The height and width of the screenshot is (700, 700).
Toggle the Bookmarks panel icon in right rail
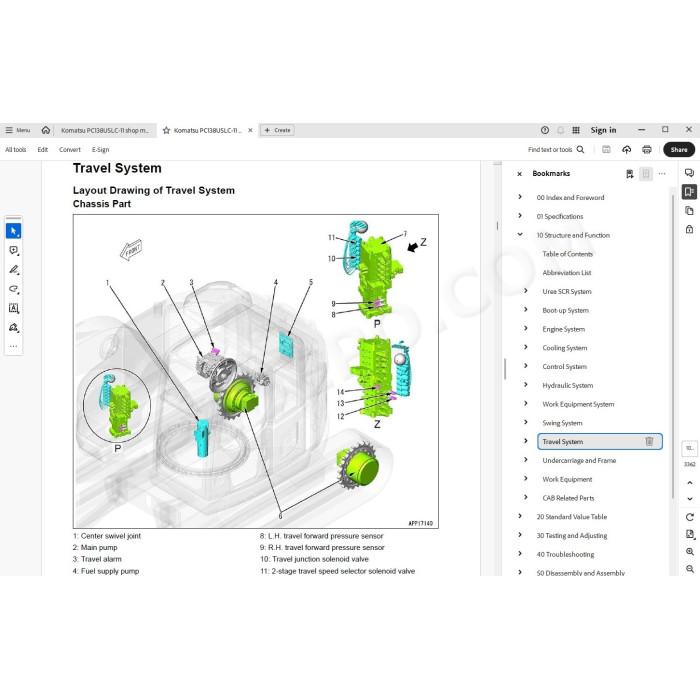click(689, 192)
